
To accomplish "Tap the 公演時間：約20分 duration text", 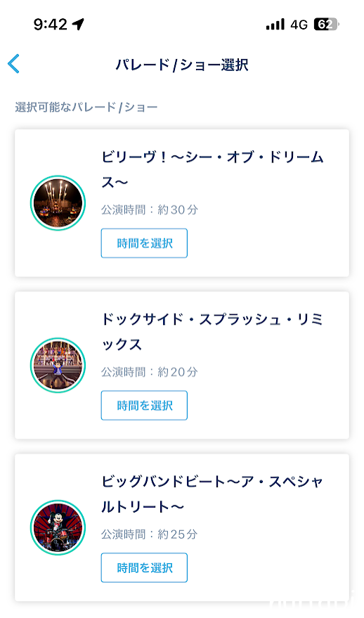I will point(149,372).
